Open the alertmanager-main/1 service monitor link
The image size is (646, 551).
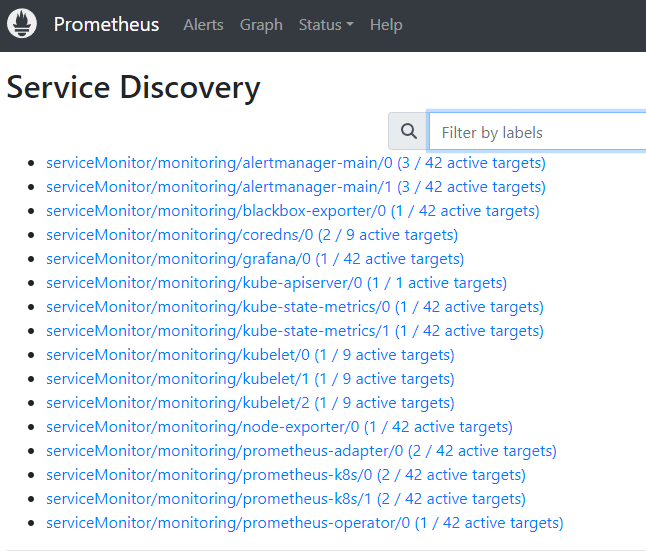(x=296, y=187)
